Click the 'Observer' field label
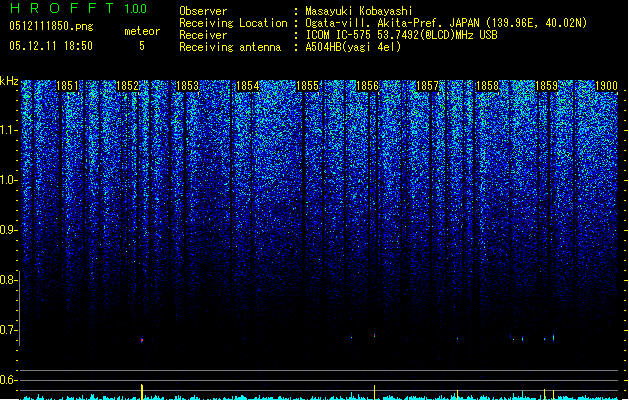 click(203, 11)
